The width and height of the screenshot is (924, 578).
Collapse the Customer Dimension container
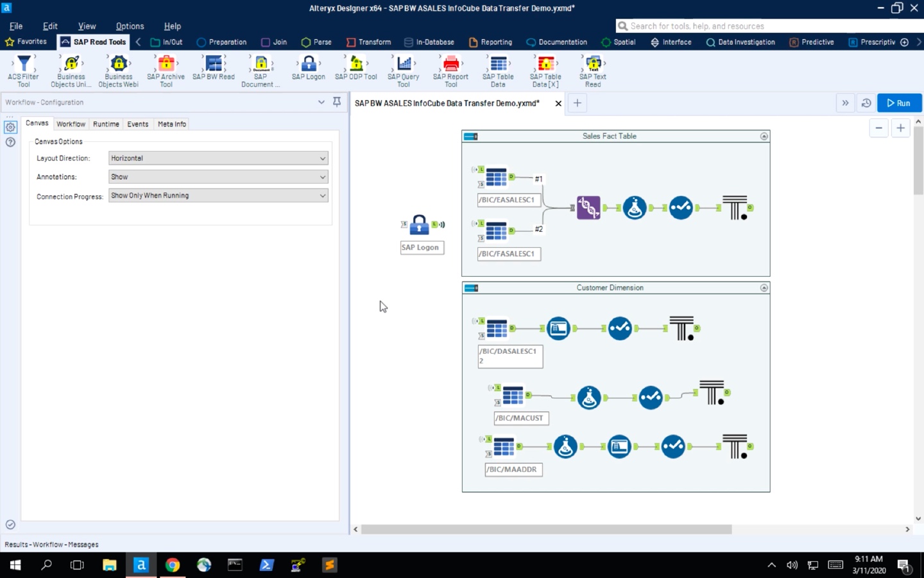(x=764, y=288)
